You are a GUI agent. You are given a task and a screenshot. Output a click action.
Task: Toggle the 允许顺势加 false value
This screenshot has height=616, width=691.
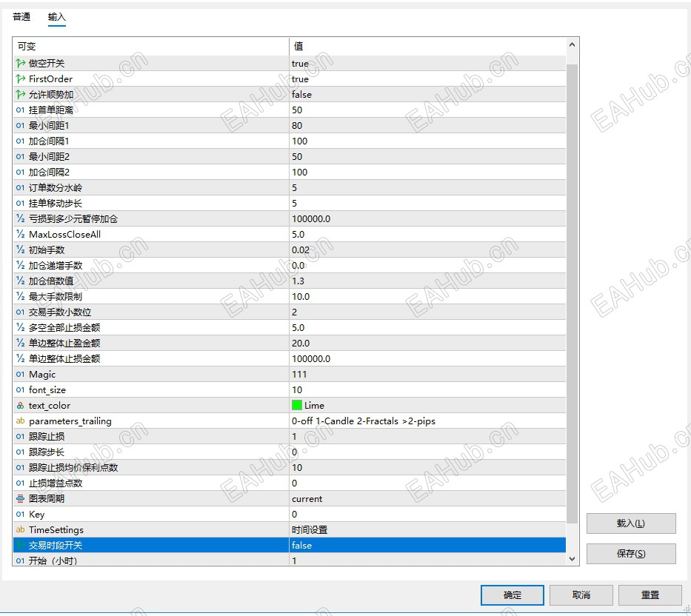tap(427, 94)
